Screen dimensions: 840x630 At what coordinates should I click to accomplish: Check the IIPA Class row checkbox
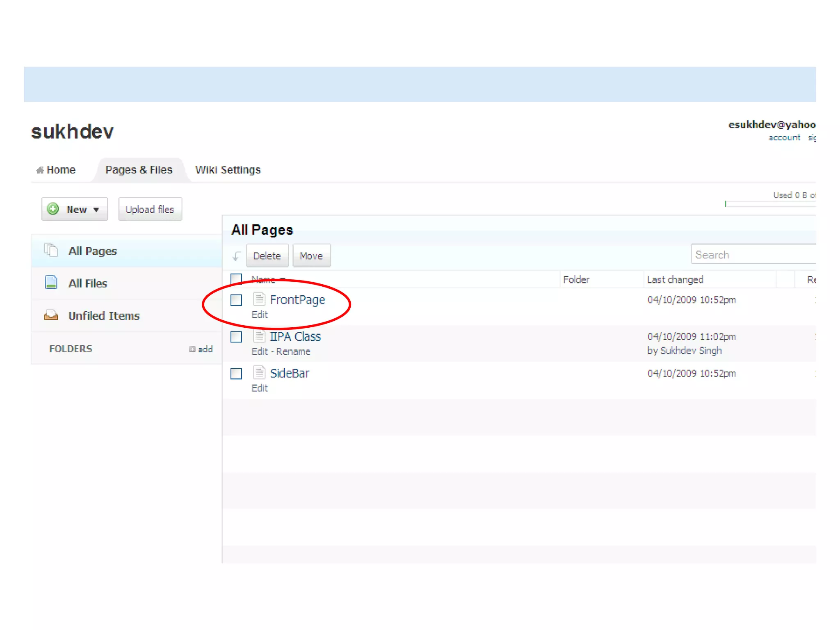236,337
